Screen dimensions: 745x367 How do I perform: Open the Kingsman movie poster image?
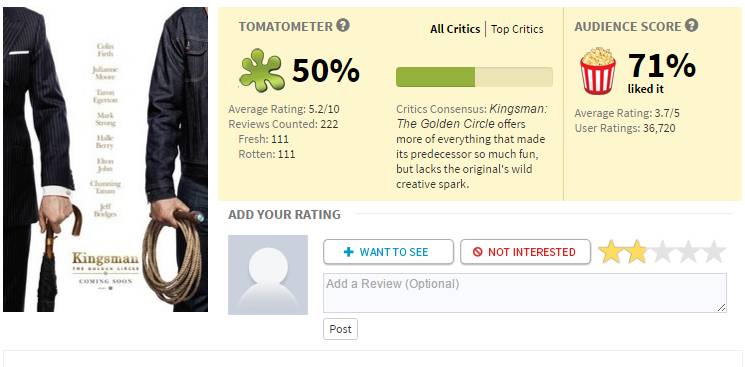tap(105, 159)
